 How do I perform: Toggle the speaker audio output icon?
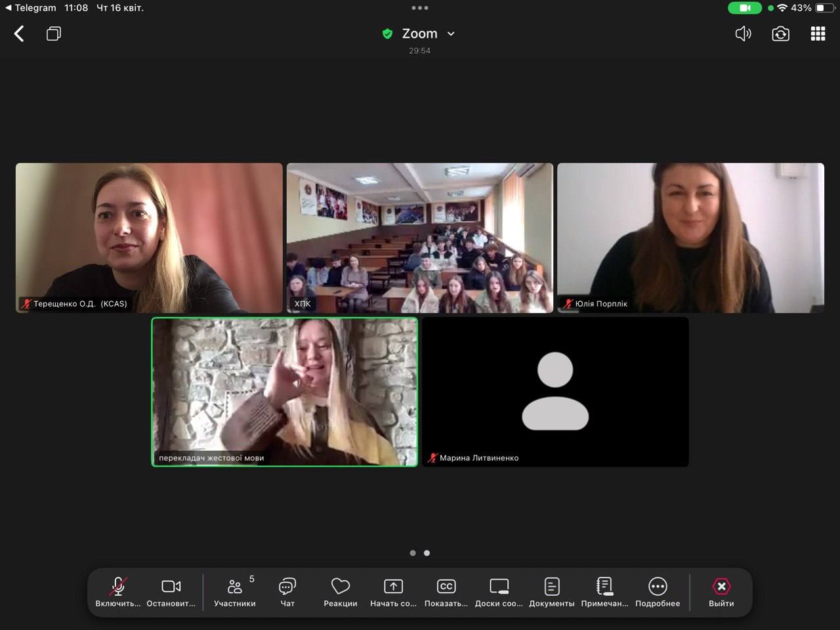click(743, 34)
